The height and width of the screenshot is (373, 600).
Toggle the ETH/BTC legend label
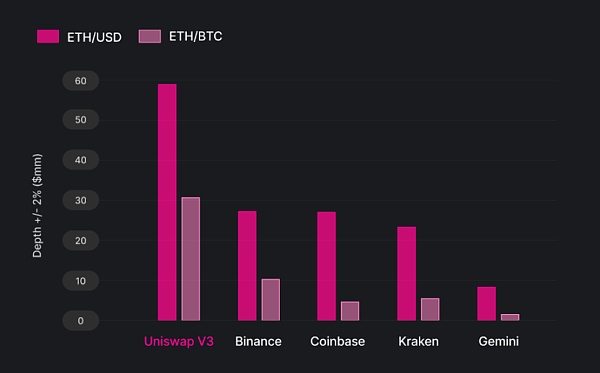196,36
